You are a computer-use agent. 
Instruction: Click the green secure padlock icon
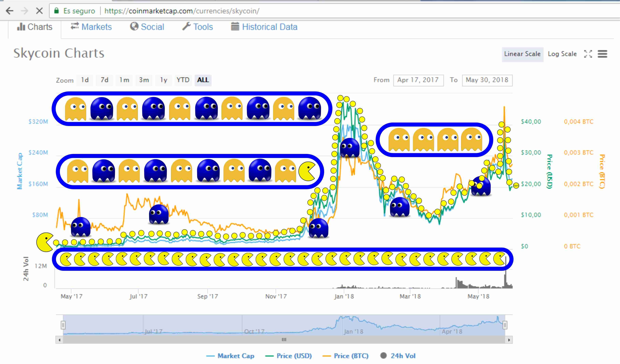(x=57, y=11)
